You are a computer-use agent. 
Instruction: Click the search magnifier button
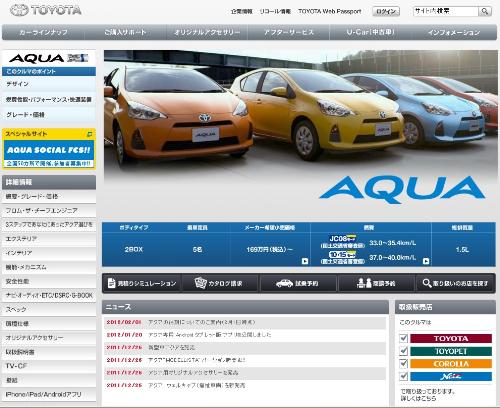point(485,12)
